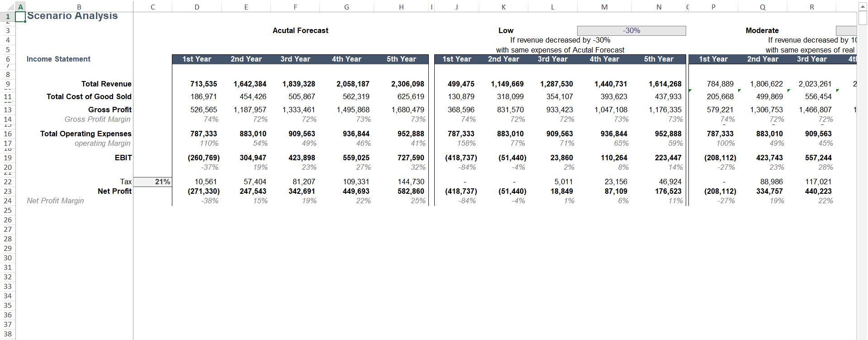Click the 'Total Operating Expenses' label
The width and height of the screenshot is (868, 340).
pyautogui.click(x=85, y=134)
